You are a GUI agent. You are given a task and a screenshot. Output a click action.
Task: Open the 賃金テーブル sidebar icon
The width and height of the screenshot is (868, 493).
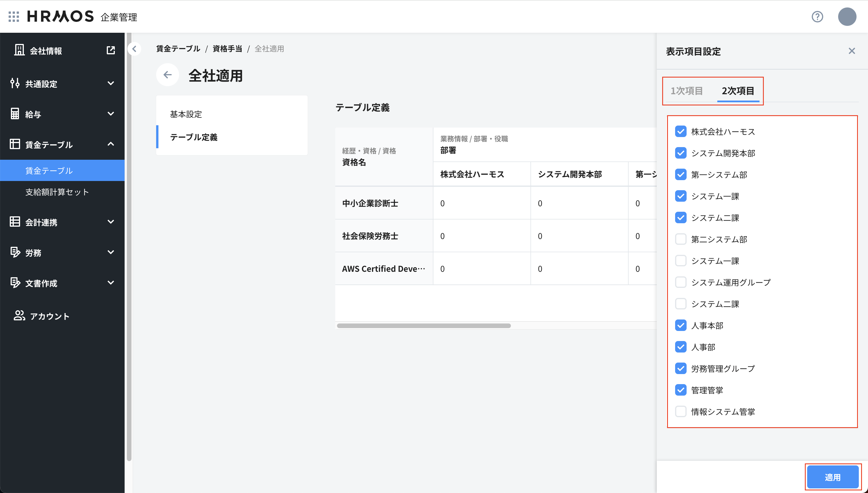[15, 144]
